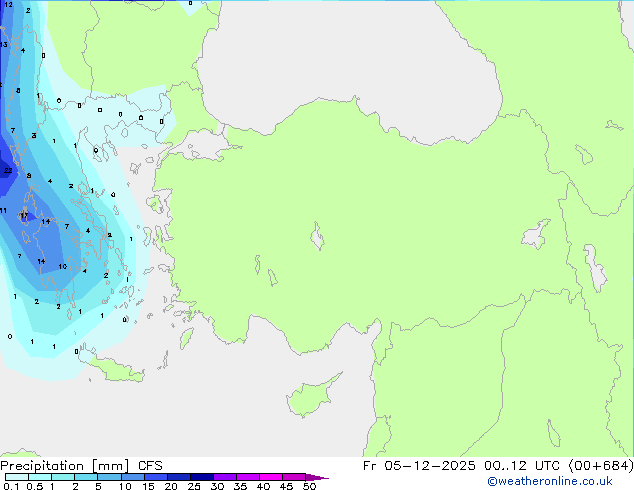Select the 2–5 mm legend color band
Viewport: 634px width, 490px height.
click(86, 477)
